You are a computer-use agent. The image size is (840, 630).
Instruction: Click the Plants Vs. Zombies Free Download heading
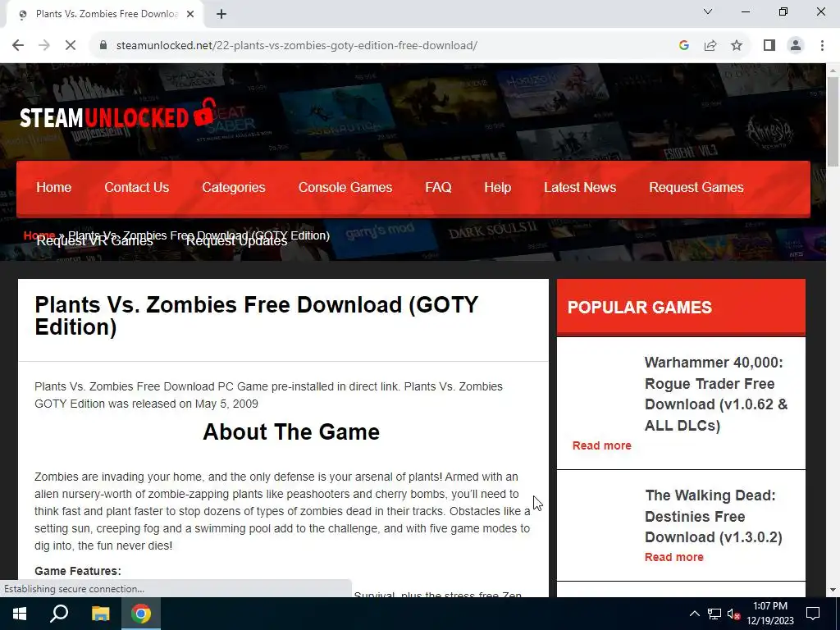tap(256, 316)
